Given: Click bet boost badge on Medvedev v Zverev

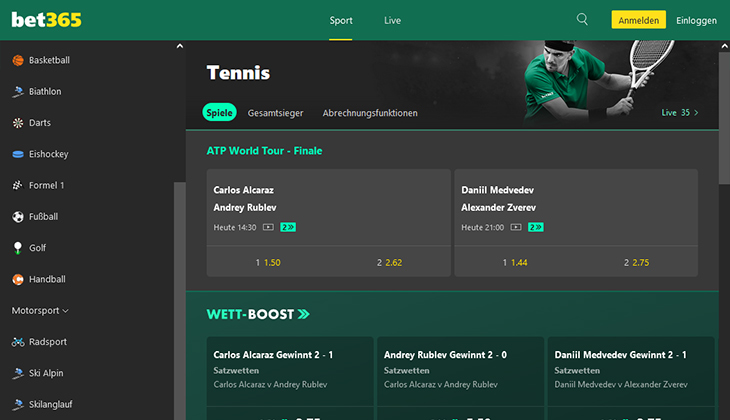Looking at the screenshot, I should pos(536,227).
